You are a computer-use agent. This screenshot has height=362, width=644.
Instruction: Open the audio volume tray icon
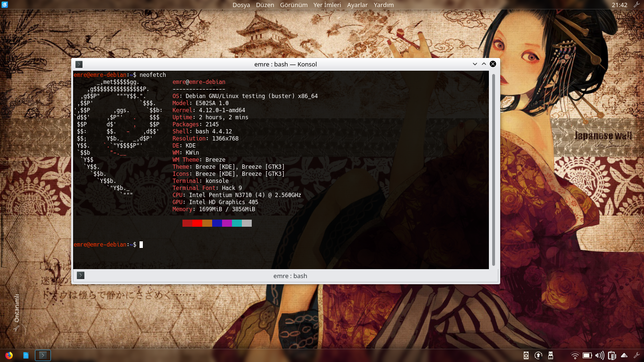click(600, 355)
